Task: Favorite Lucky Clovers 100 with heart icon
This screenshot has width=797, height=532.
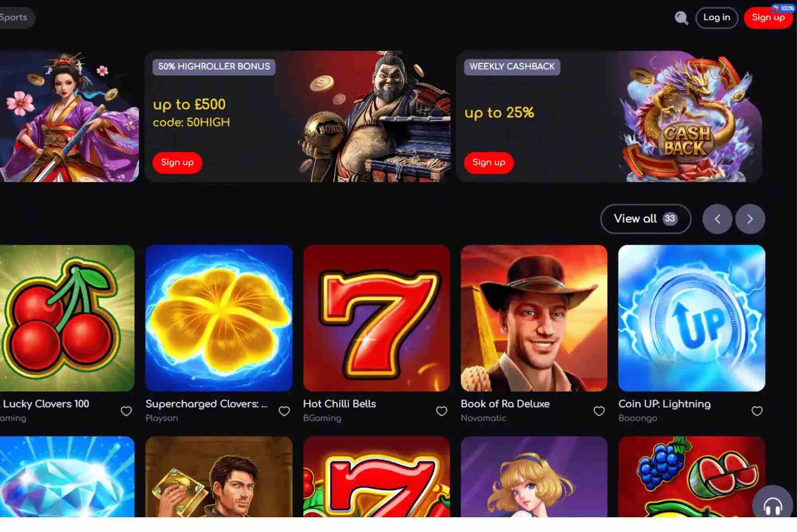Action: point(126,411)
